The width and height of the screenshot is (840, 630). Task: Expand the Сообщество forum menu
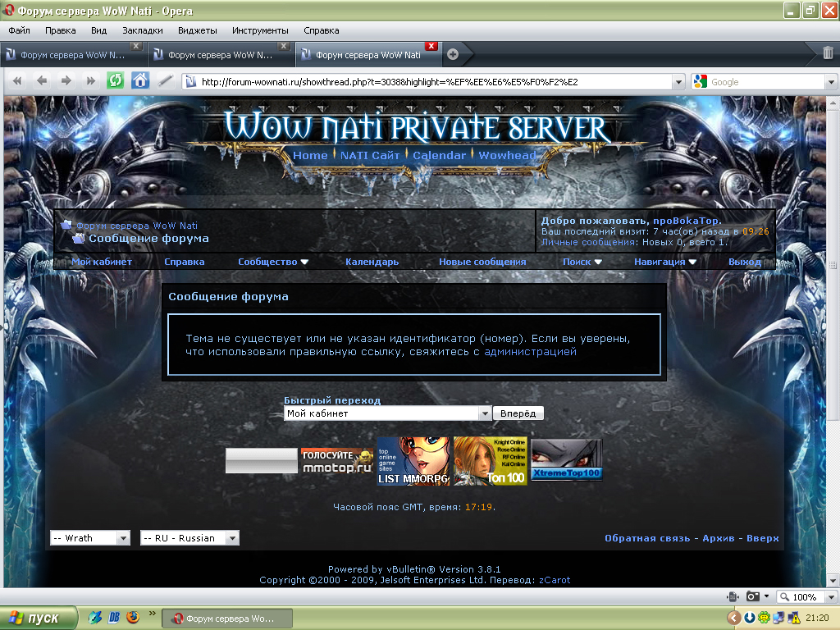pyautogui.click(x=273, y=262)
